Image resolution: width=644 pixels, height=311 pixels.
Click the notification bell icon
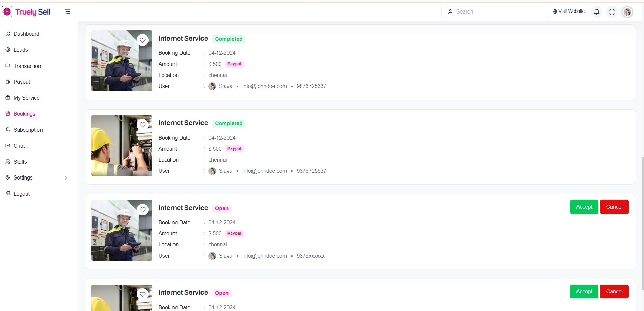(596, 12)
